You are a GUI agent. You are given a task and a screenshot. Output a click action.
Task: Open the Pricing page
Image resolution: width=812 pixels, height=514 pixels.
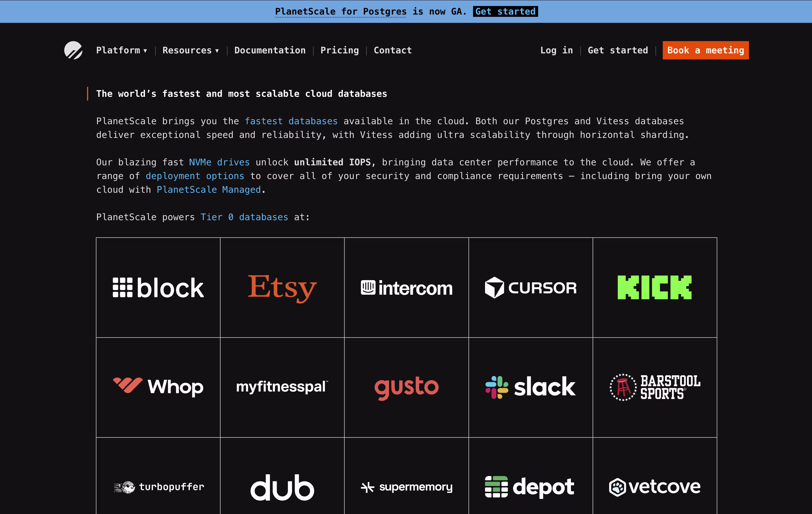[x=340, y=50]
